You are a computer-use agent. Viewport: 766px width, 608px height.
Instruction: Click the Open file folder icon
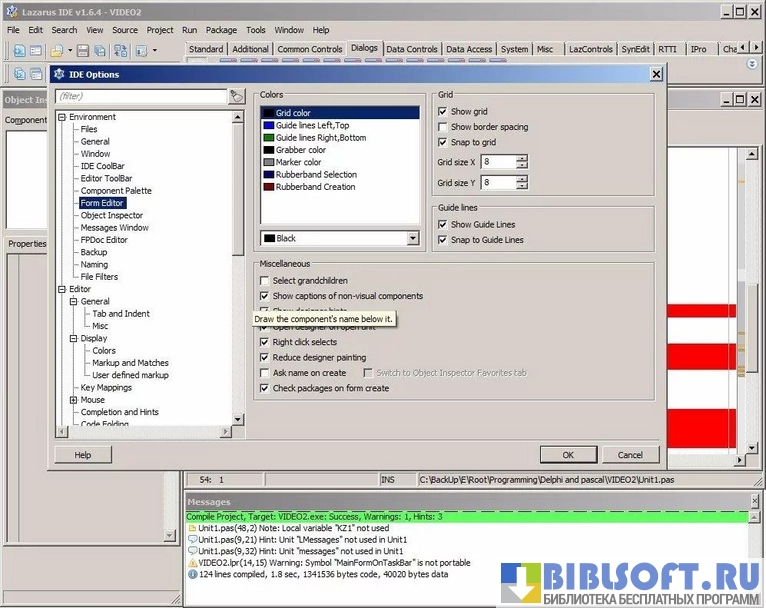pos(57,50)
